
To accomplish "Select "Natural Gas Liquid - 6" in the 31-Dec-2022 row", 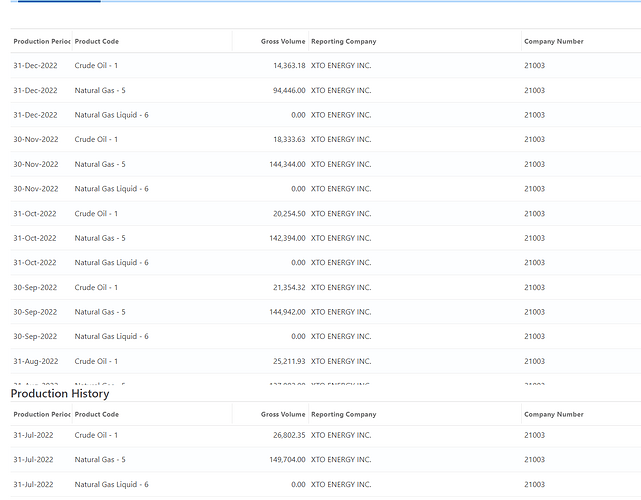I will 111,115.
